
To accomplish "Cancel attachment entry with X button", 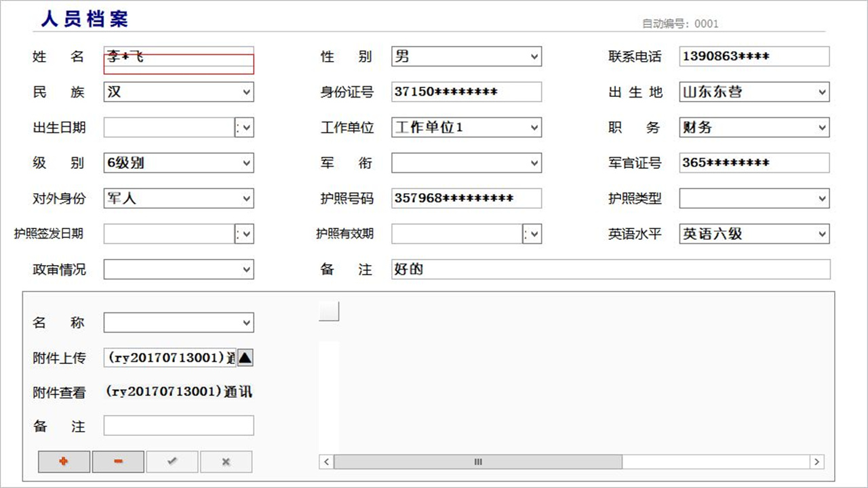I will click(226, 461).
